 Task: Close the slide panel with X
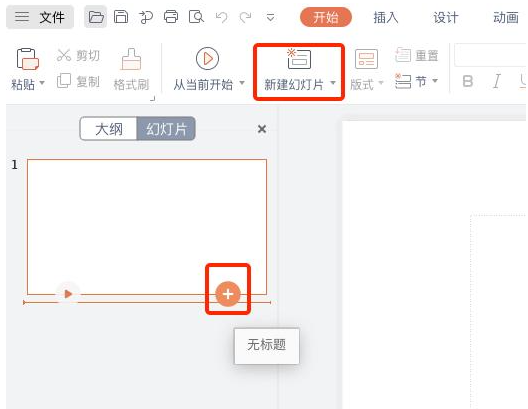(262, 129)
